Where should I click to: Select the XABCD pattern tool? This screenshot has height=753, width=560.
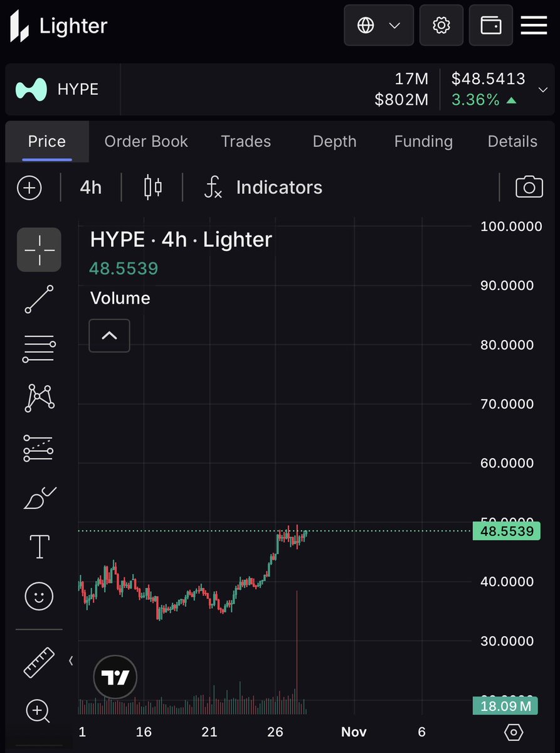click(x=39, y=398)
